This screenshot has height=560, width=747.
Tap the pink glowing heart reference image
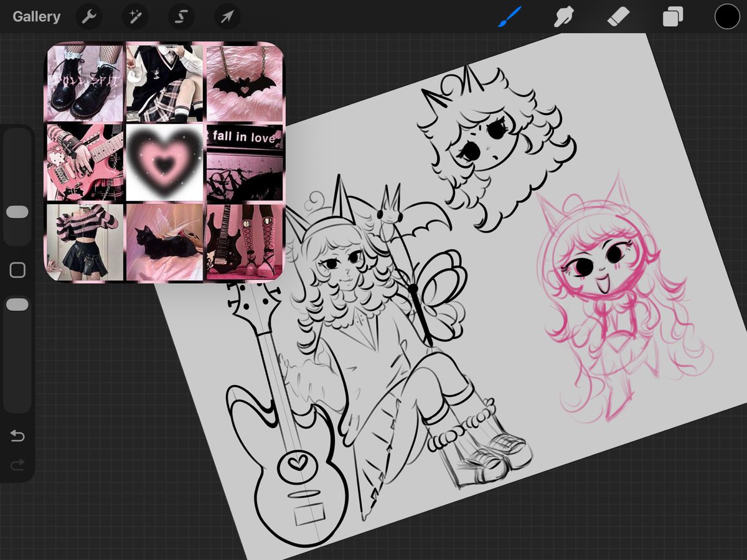click(x=165, y=162)
